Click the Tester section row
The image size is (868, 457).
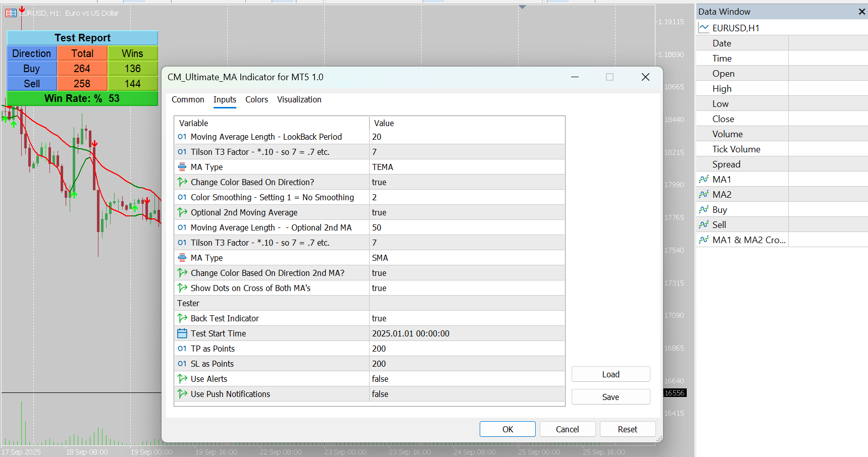point(370,303)
